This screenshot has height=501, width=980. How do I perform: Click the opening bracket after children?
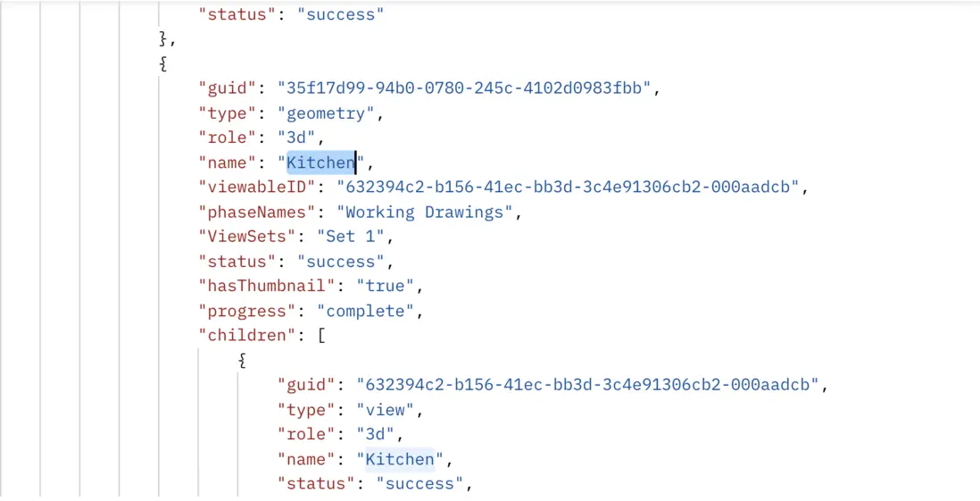click(320, 336)
